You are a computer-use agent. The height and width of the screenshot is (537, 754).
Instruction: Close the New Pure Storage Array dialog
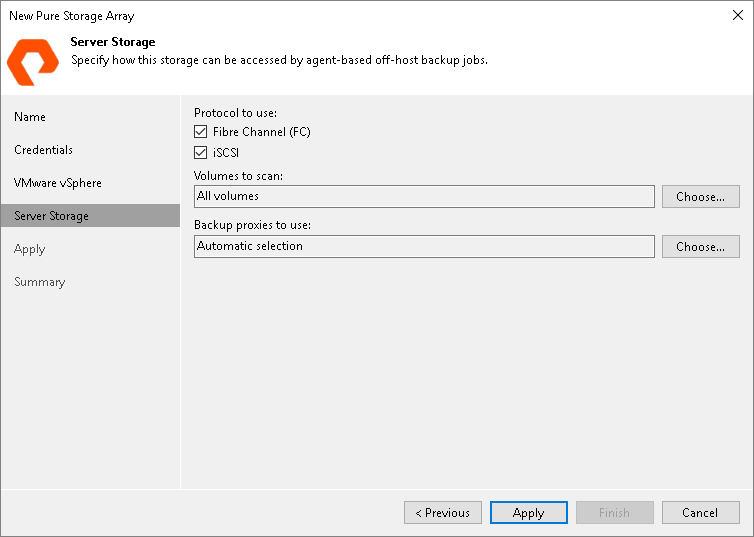click(738, 15)
